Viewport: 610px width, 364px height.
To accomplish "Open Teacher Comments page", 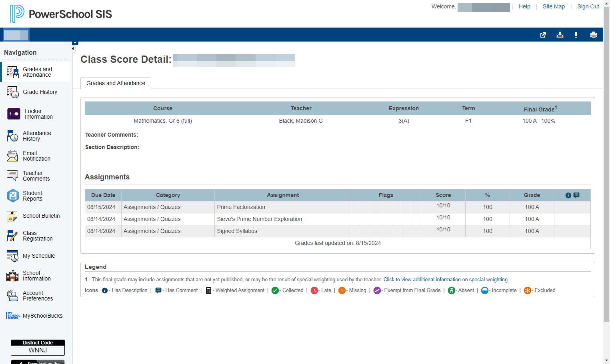I will point(37,176).
